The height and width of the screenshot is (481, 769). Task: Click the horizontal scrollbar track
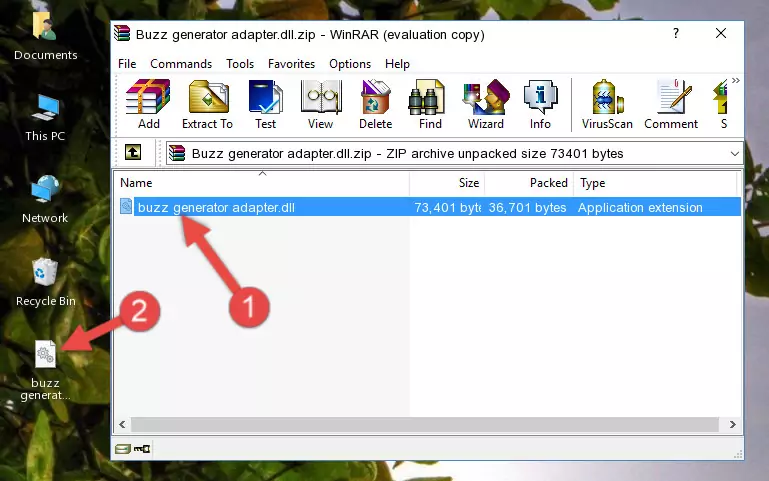tap(425, 425)
